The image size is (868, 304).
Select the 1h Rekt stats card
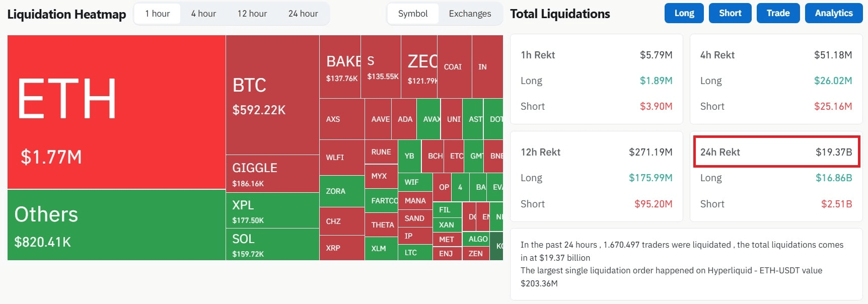point(596,79)
